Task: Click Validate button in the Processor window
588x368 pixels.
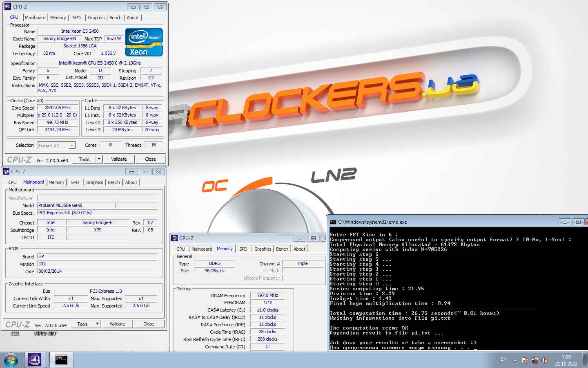Action: (x=119, y=159)
